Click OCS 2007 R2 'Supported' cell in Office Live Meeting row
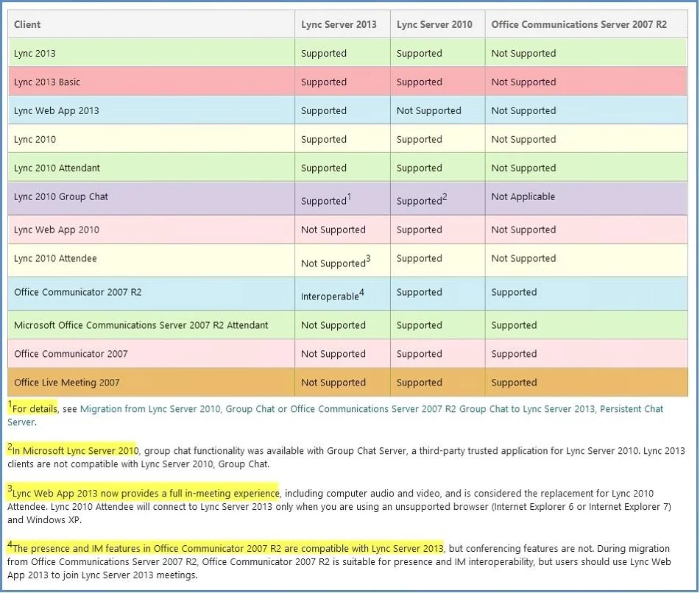 click(x=586, y=382)
